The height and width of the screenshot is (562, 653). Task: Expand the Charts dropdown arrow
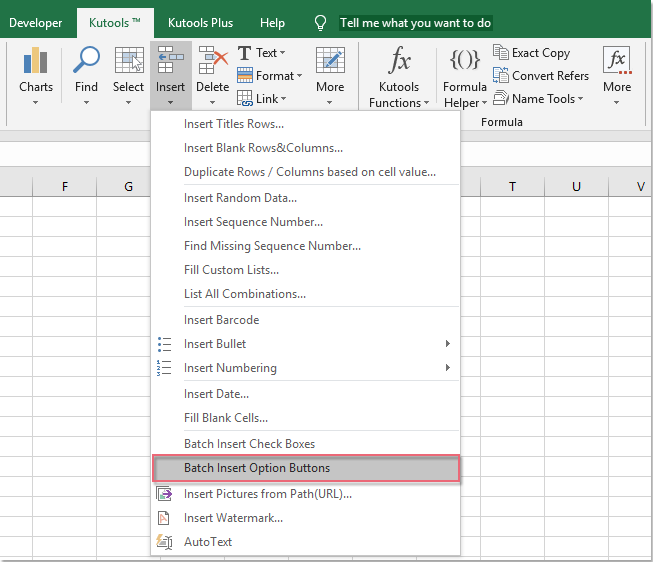tap(35, 102)
